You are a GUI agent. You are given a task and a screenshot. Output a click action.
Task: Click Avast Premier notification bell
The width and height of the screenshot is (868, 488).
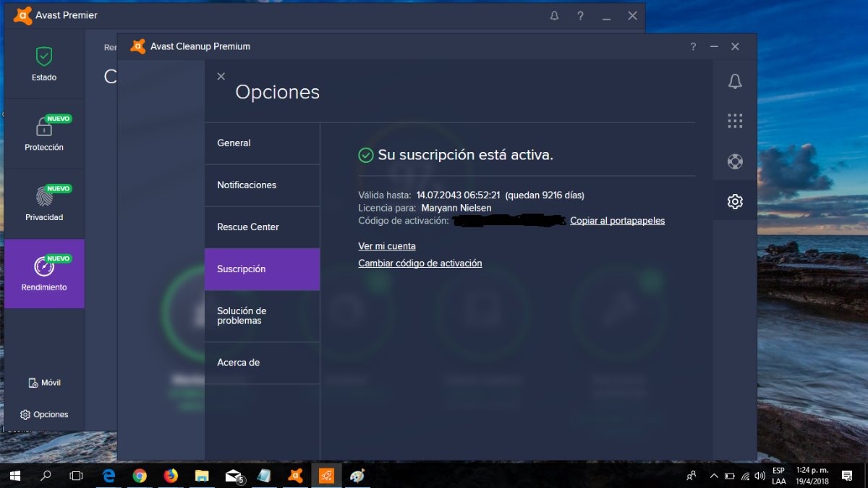point(554,15)
